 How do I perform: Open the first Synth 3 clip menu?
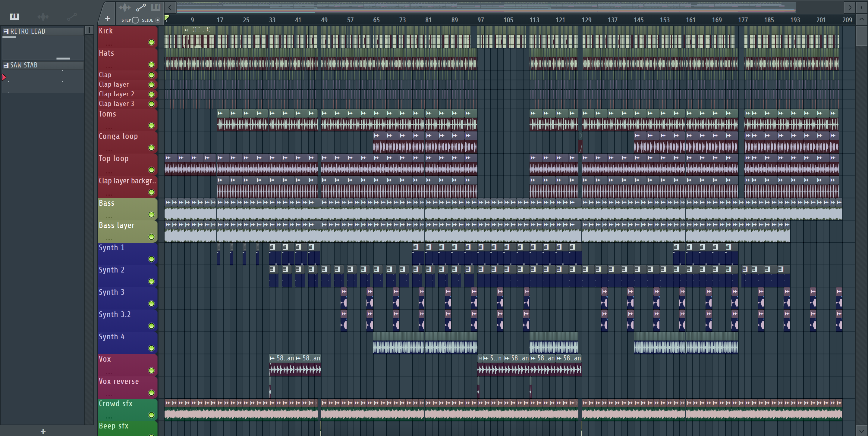tap(344, 291)
